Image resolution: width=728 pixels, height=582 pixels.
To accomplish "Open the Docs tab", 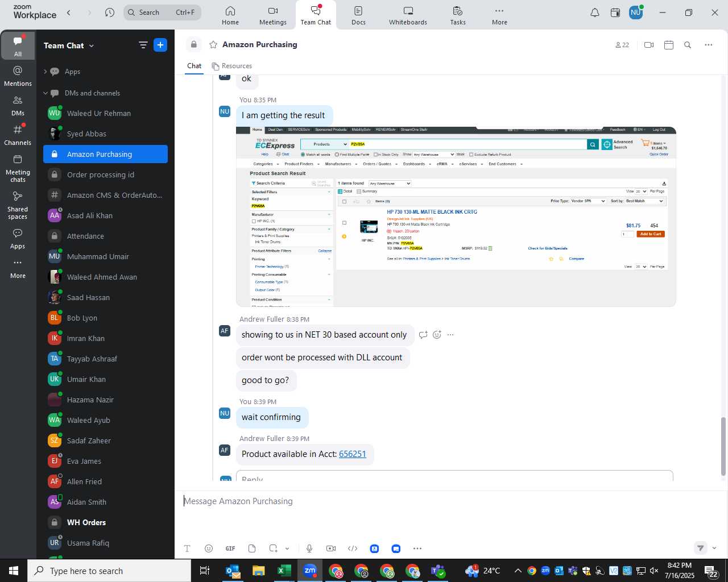I will click(x=358, y=15).
